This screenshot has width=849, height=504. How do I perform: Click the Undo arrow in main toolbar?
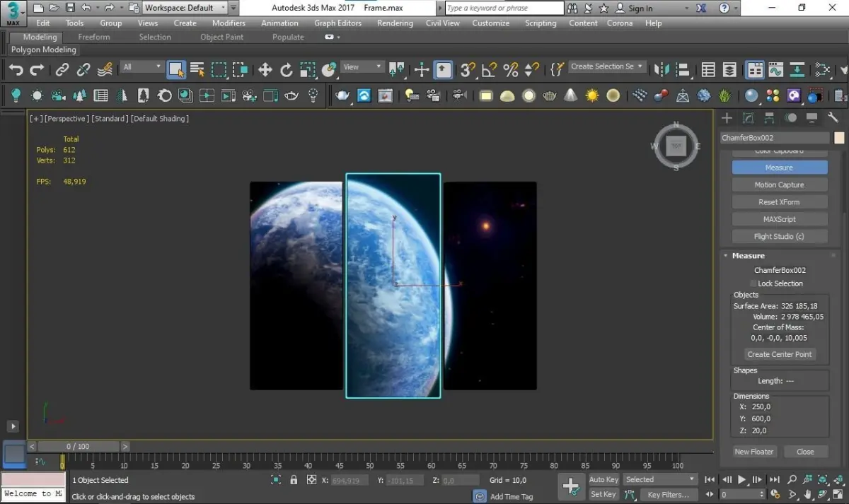16,69
